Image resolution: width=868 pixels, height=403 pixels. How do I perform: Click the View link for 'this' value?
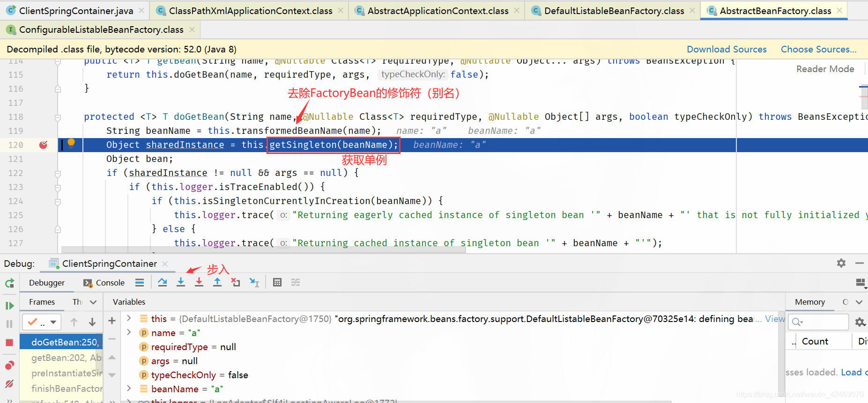click(x=775, y=319)
